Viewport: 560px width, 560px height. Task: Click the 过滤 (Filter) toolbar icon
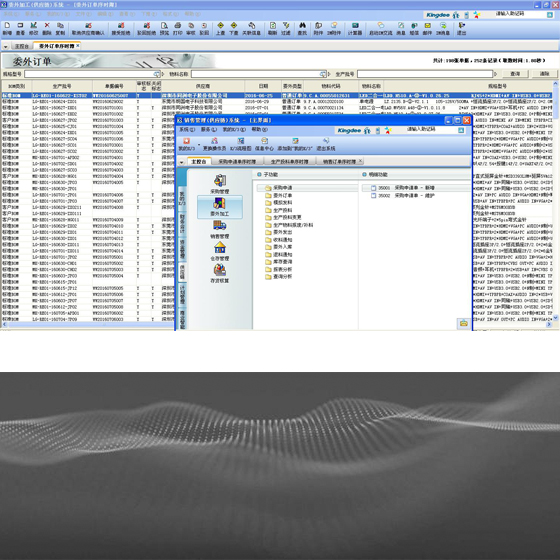tap(286, 29)
